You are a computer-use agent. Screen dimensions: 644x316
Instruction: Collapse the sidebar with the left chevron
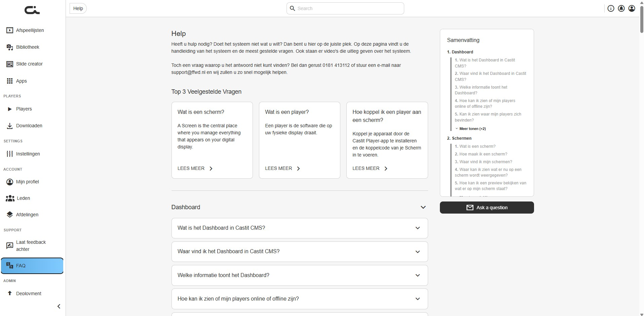pos(59,306)
